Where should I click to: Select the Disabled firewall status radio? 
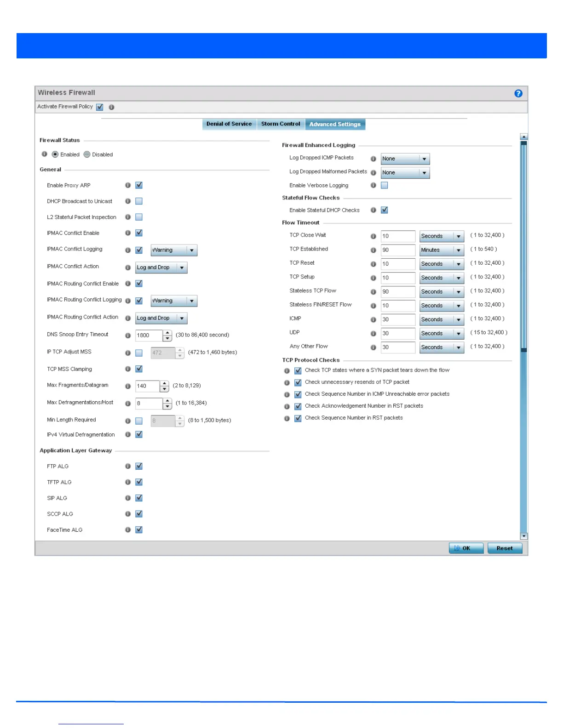(87, 154)
